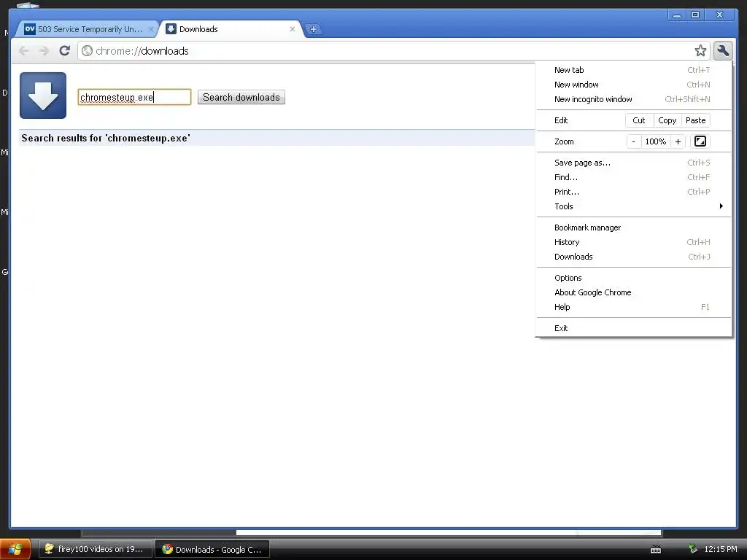This screenshot has width=747, height=560.
Task: Open a New incognito window
Action: 633,99
